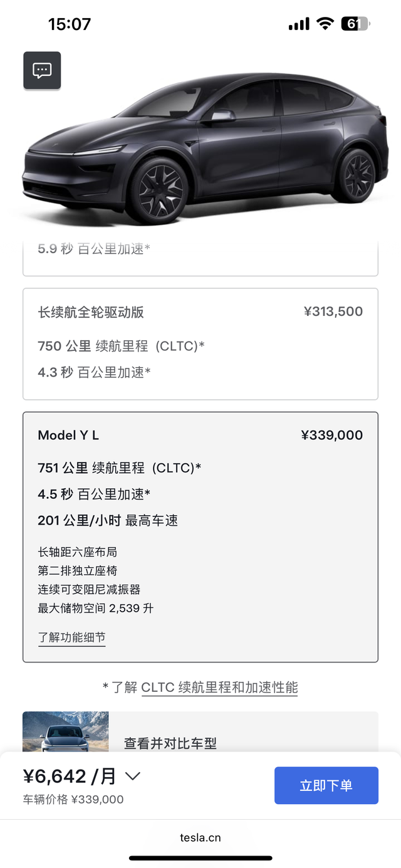Screen dimensions: 401x868
Task: Tap the ¥313,500 price label
Action: [333, 311]
